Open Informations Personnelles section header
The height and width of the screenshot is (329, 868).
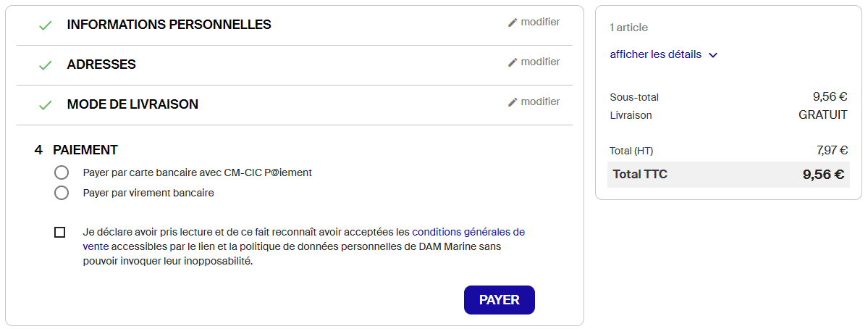169,25
